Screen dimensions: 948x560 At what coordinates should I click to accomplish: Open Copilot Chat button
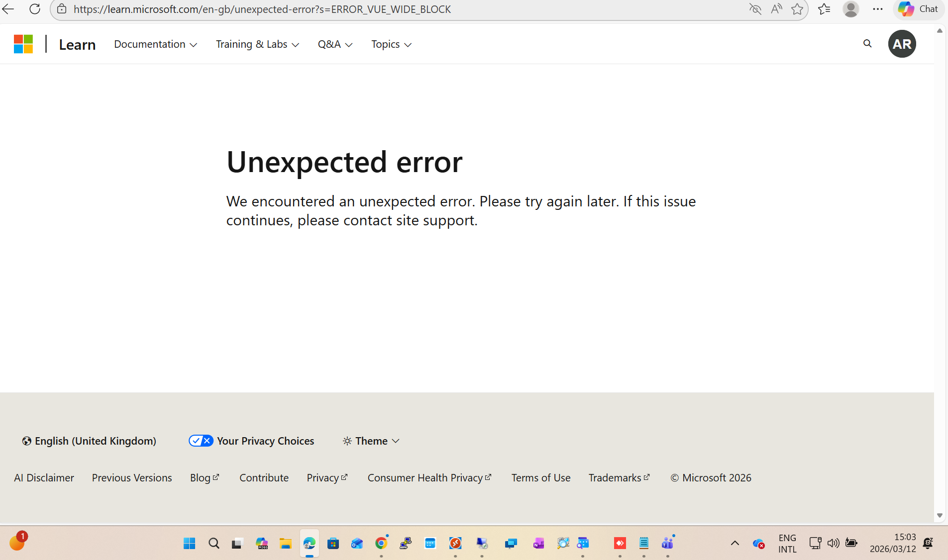pos(919,9)
